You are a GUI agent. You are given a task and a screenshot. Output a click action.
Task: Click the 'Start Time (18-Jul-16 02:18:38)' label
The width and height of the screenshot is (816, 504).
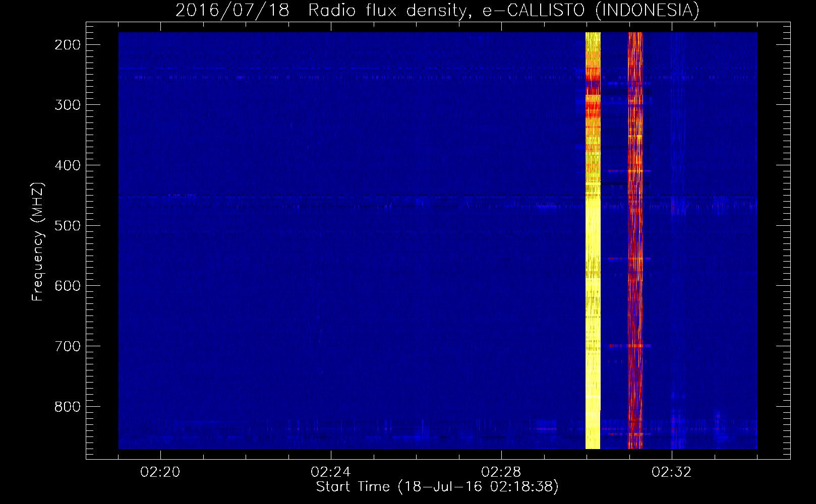click(437, 487)
